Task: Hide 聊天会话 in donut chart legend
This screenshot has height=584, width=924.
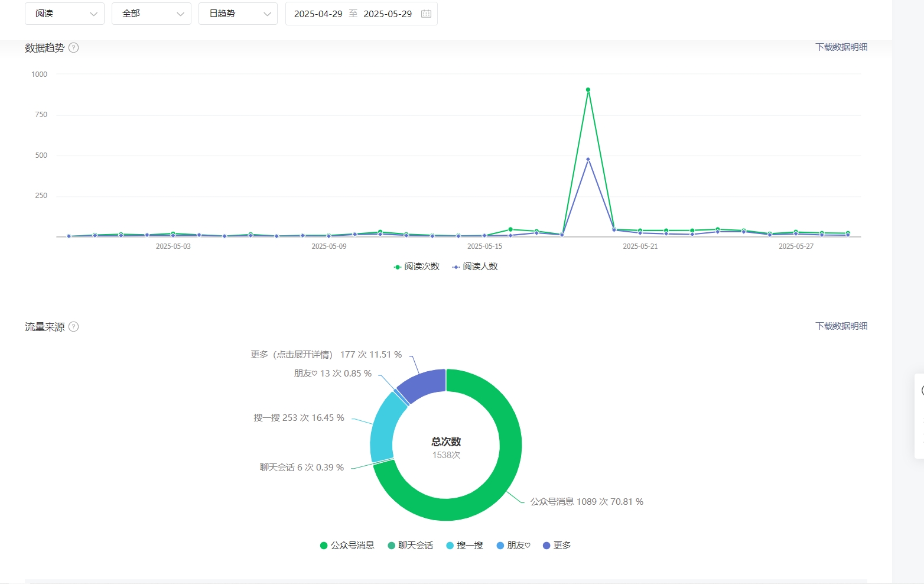Action: (x=411, y=546)
